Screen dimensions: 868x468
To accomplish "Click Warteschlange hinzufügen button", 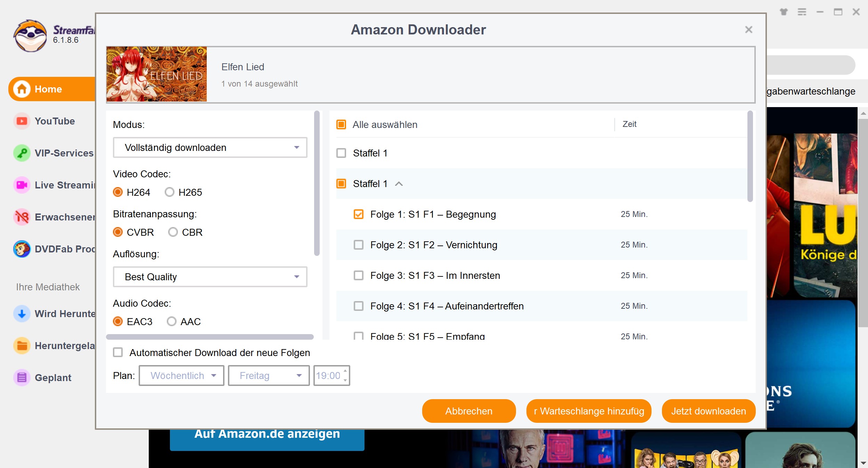I will [x=589, y=411].
